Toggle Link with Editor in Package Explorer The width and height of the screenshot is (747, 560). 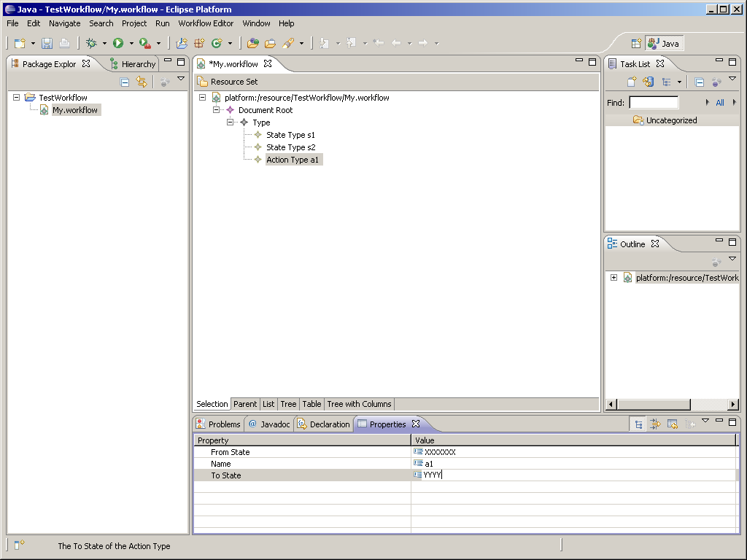click(x=142, y=82)
